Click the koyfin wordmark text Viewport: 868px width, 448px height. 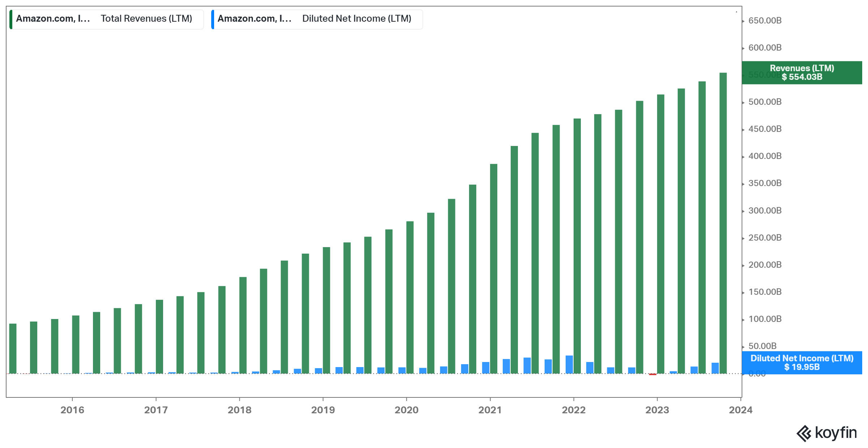click(836, 433)
